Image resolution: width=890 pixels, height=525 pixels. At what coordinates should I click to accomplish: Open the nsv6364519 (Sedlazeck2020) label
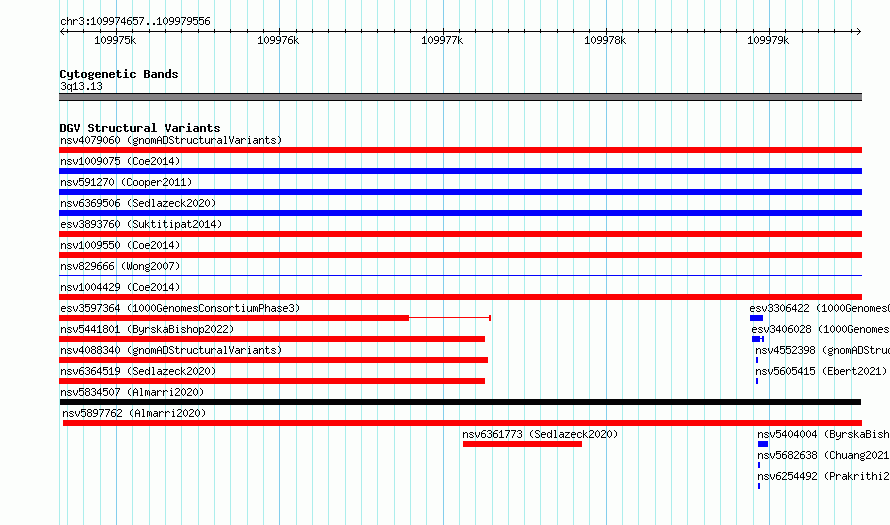(138, 371)
